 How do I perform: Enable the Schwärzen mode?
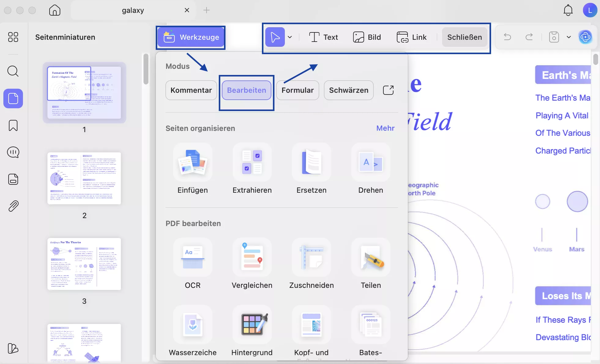coord(348,90)
